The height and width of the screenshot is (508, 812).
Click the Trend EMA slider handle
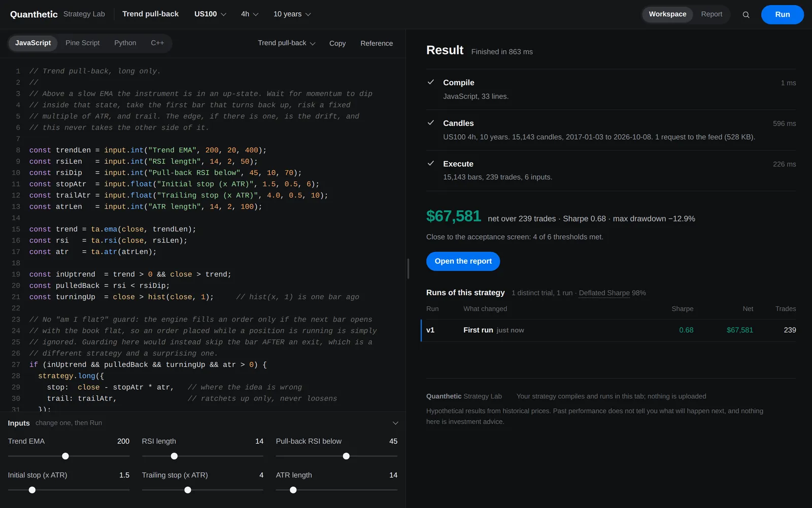(x=65, y=456)
